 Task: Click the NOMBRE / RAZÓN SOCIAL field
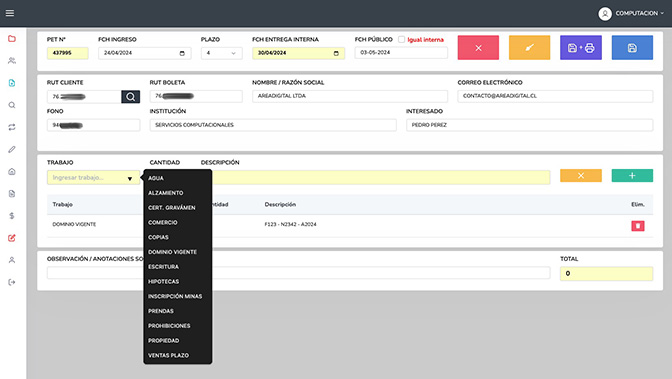pos(350,96)
